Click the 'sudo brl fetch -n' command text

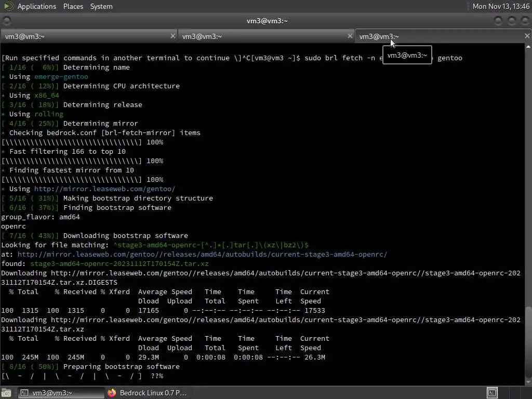340,58
